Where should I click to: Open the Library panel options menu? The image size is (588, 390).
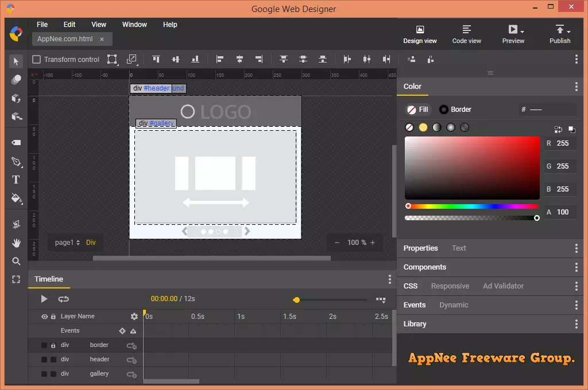[577, 323]
